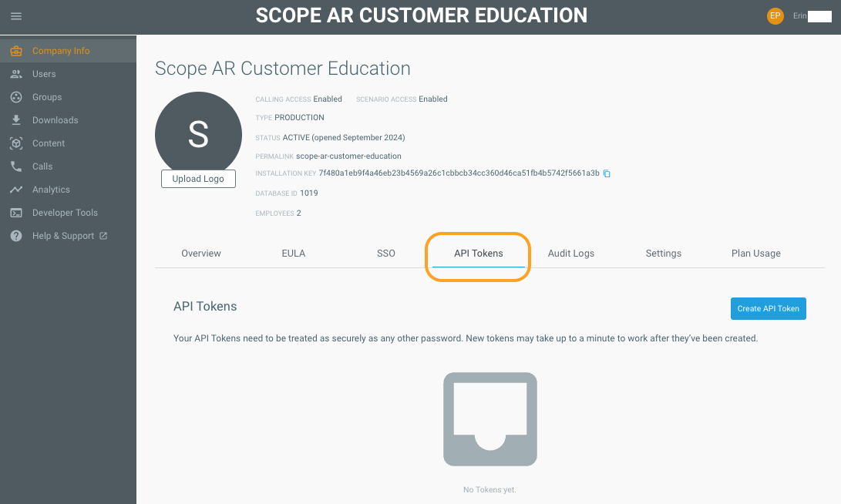The height and width of the screenshot is (504, 841).
Task: Open Groups in the sidebar
Action: (68, 97)
